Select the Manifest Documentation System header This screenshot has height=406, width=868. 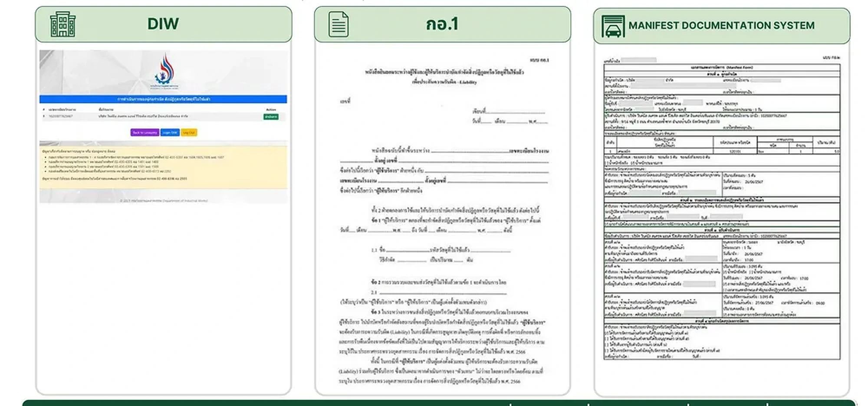(x=721, y=26)
